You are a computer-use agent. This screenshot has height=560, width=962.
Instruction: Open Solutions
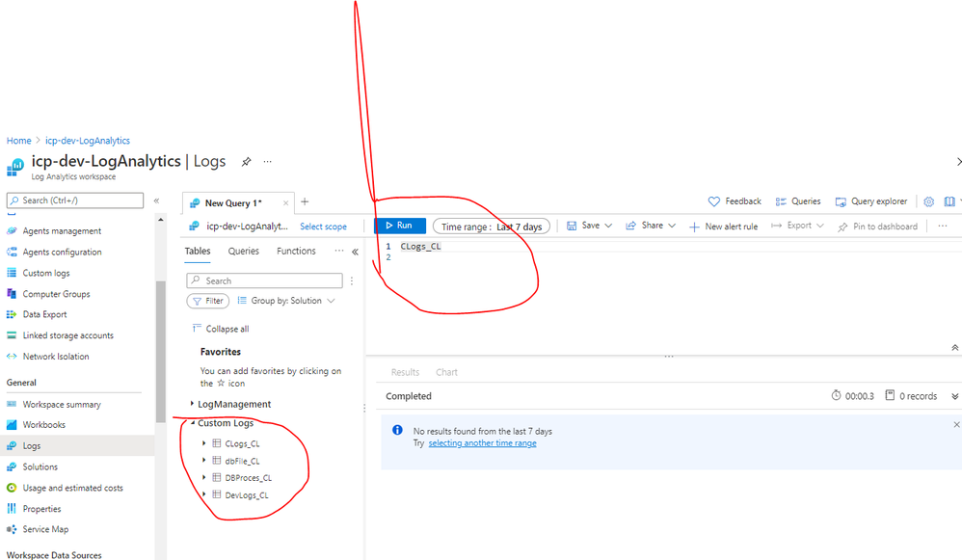tap(40, 467)
